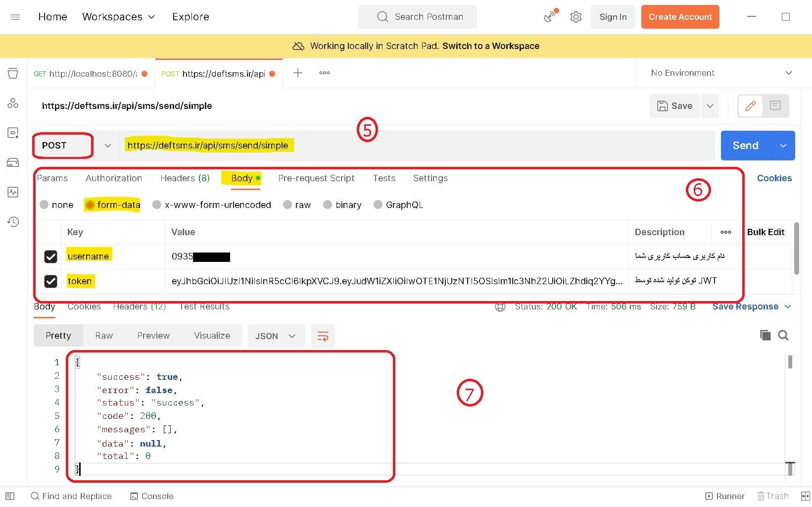The height and width of the screenshot is (507, 812).
Task: Open the JSON format dropdown
Action: 275,336
